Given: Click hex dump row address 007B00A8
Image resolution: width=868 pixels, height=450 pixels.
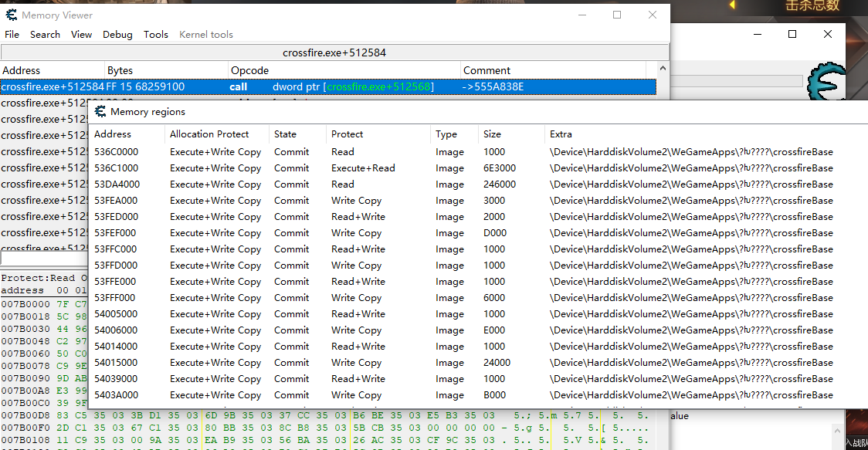Looking at the screenshot, I should [25, 391].
